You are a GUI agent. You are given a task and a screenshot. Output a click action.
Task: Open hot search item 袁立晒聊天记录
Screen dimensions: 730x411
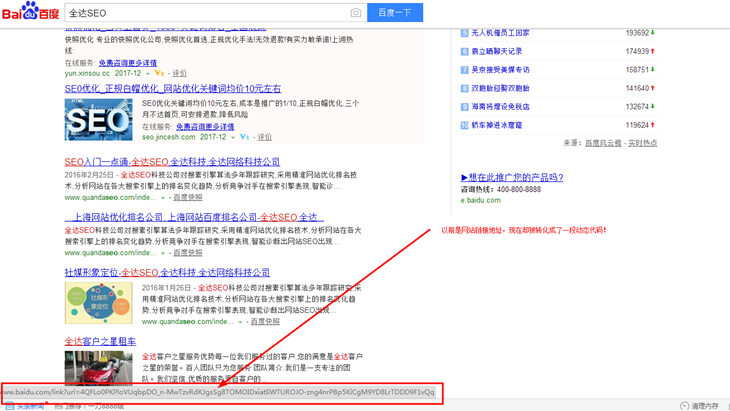point(496,51)
